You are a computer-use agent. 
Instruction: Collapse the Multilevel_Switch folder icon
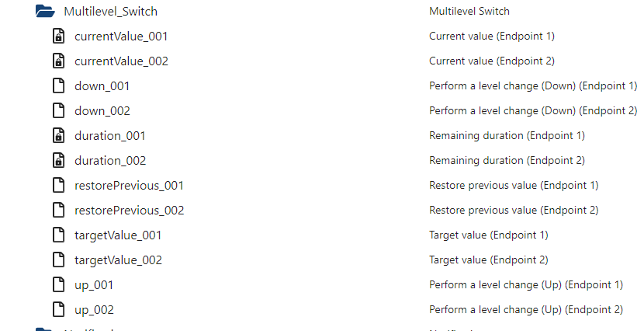coord(45,11)
